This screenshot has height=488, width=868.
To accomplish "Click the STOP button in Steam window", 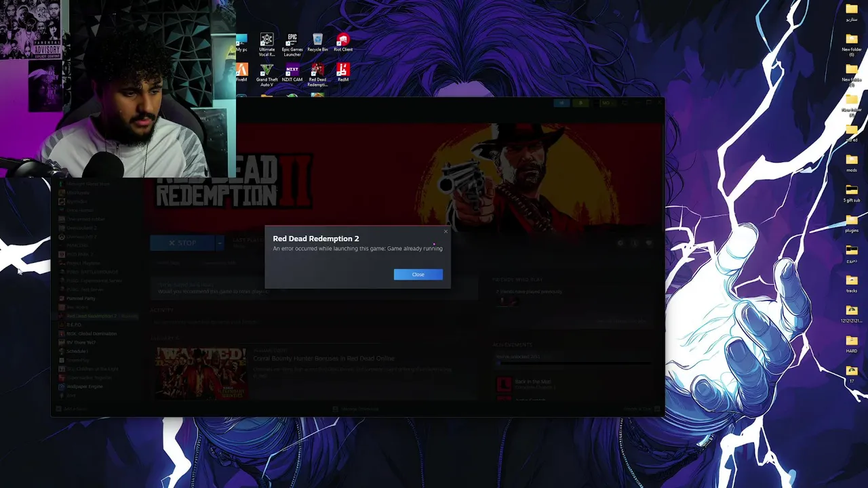I will 182,243.
